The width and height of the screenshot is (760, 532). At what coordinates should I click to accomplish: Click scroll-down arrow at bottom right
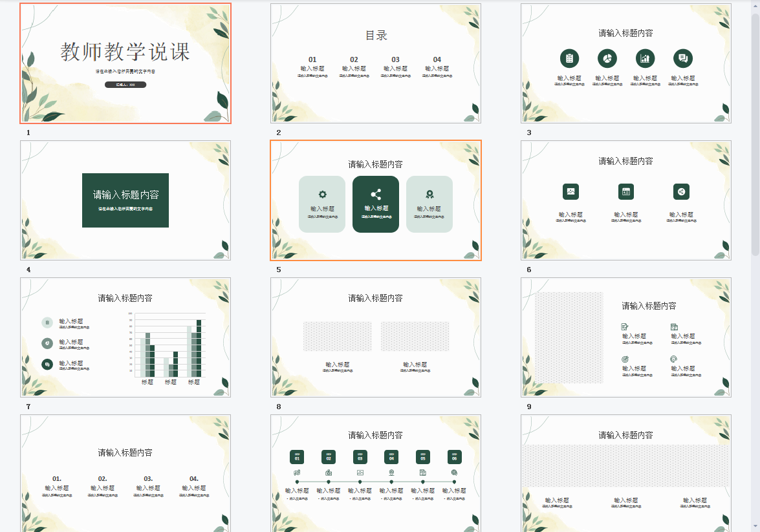[755, 526]
